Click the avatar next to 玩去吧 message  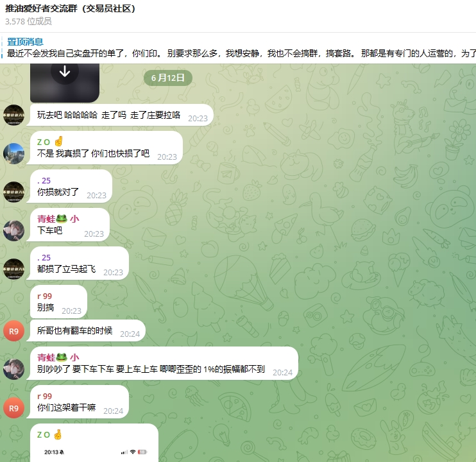tap(13, 115)
